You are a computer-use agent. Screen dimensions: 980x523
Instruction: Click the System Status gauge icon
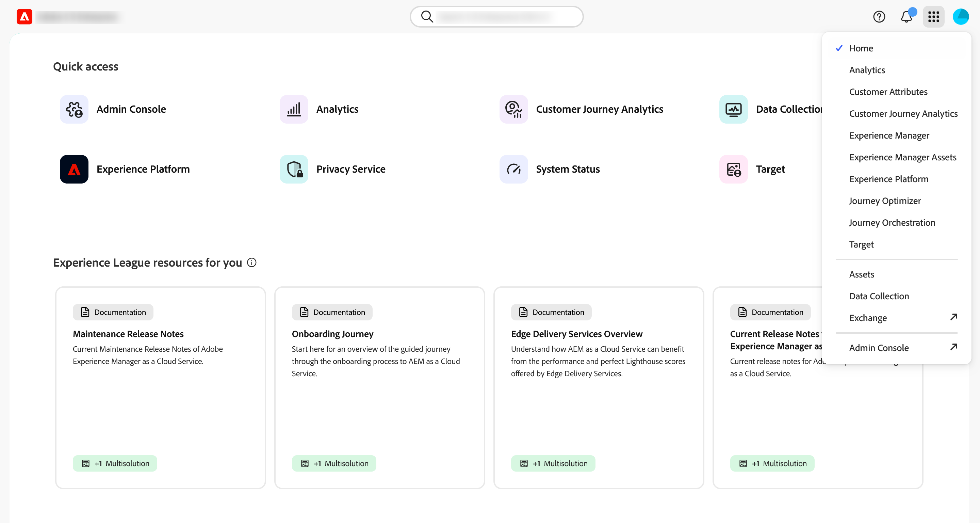click(513, 169)
